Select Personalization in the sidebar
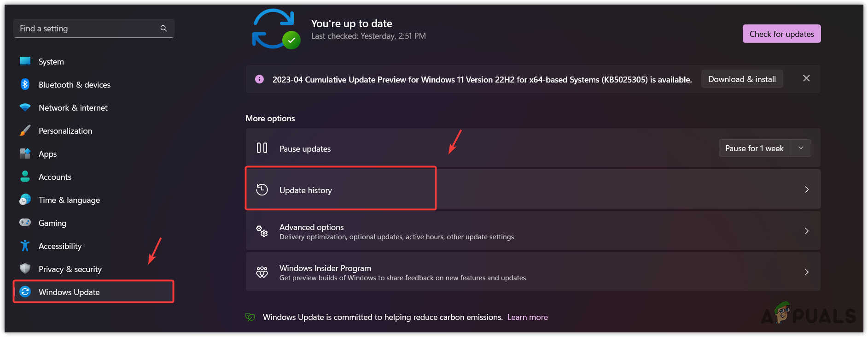The width and height of the screenshot is (868, 337). [94, 130]
